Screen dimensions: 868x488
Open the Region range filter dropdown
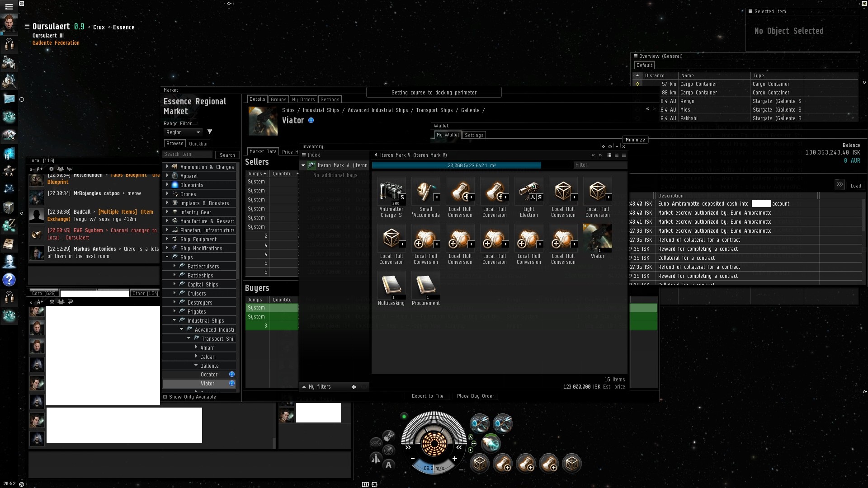(x=183, y=132)
